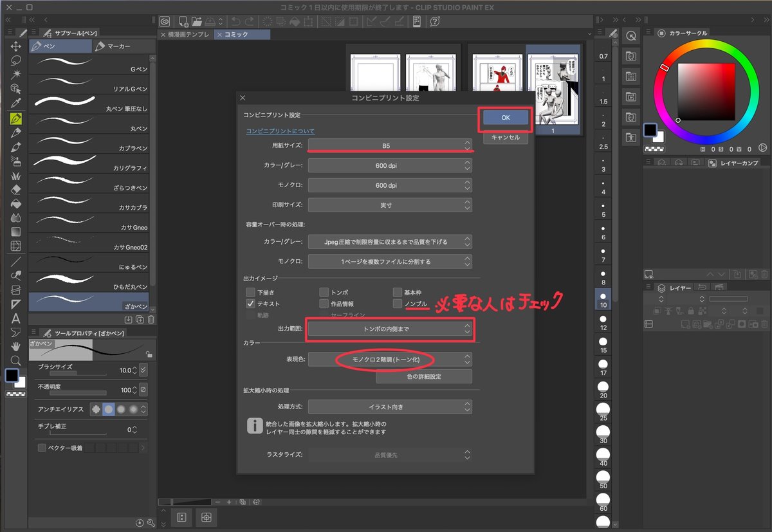Open the 表現色 dropdown set to モノクロ2階調
Screen dimensions: 772x532
391,360
